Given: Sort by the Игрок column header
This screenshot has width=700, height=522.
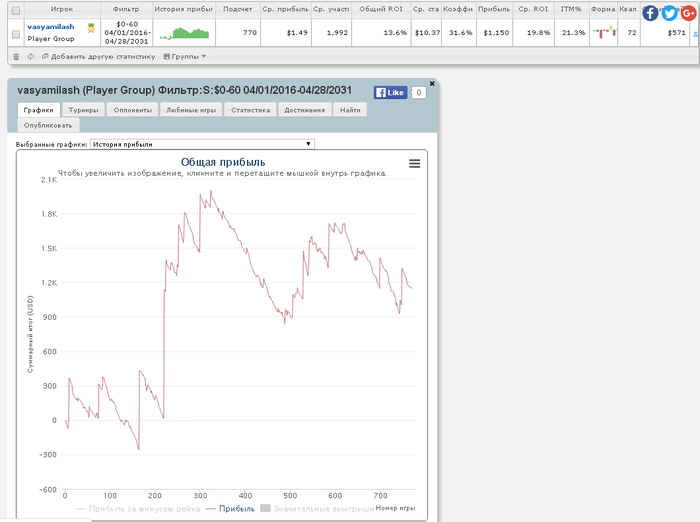Looking at the screenshot, I should tap(62, 9).
